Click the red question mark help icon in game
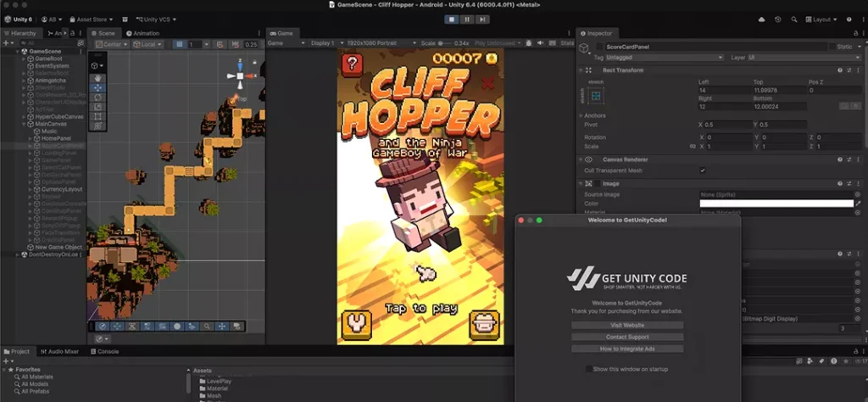The height and width of the screenshot is (402, 868). (x=352, y=65)
